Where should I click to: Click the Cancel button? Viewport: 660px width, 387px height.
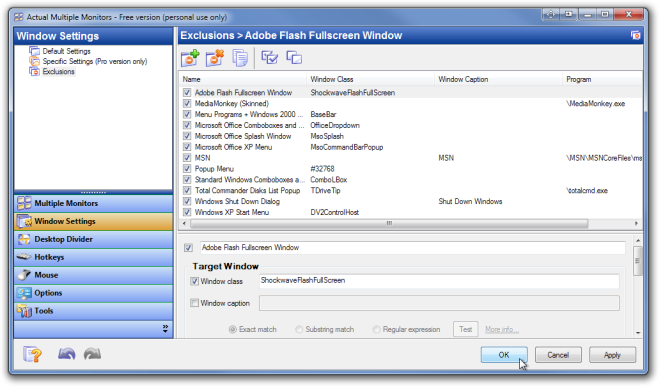point(558,355)
